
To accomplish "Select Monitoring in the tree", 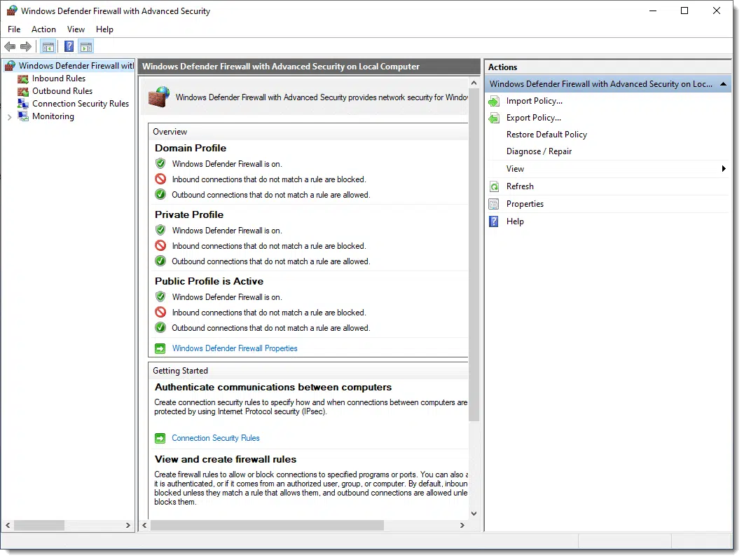I will click(53, 116).
